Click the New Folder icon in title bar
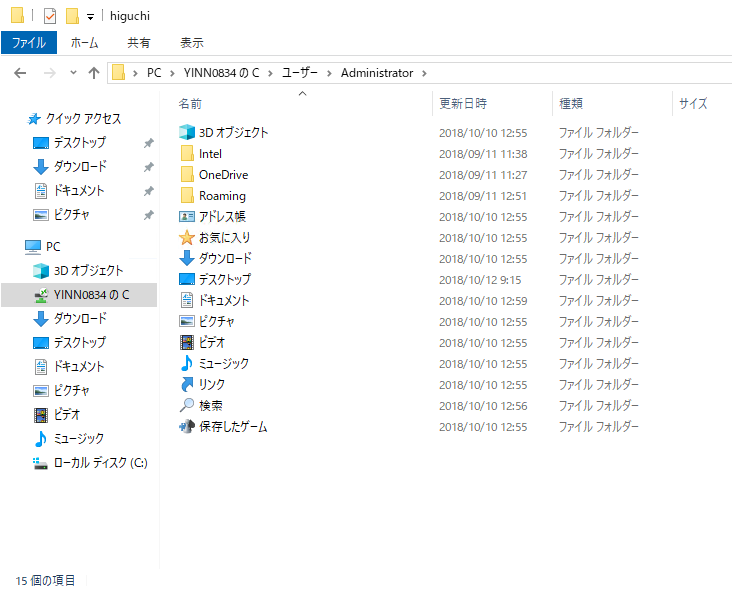Viewport: 732px width, 592px height. (72, 16)
